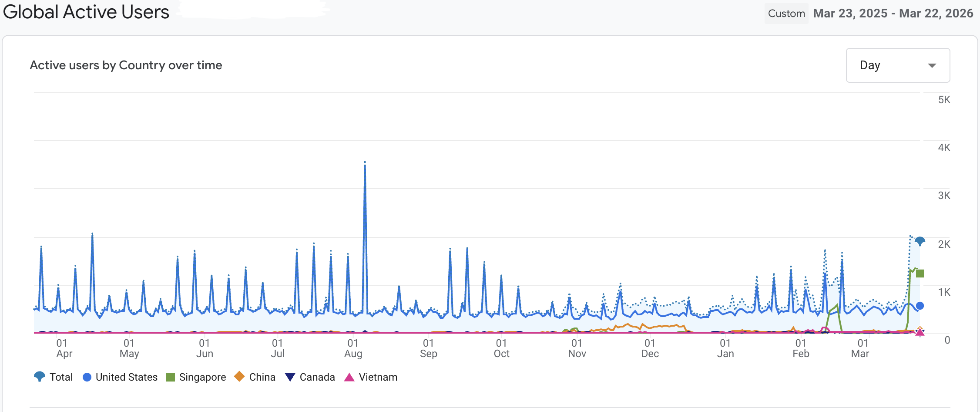Click the Total legend label

pos(61,377)
